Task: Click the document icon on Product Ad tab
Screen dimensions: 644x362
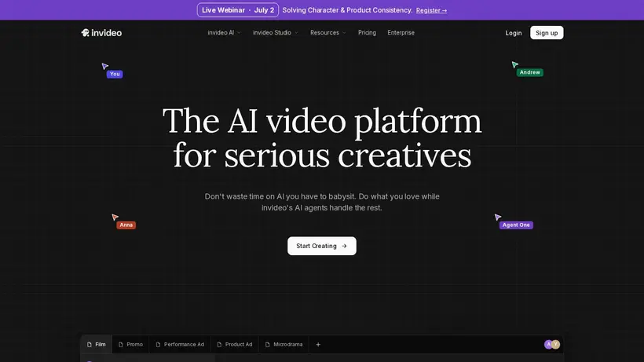Action: pyautogui.click(x=219, y=345)
